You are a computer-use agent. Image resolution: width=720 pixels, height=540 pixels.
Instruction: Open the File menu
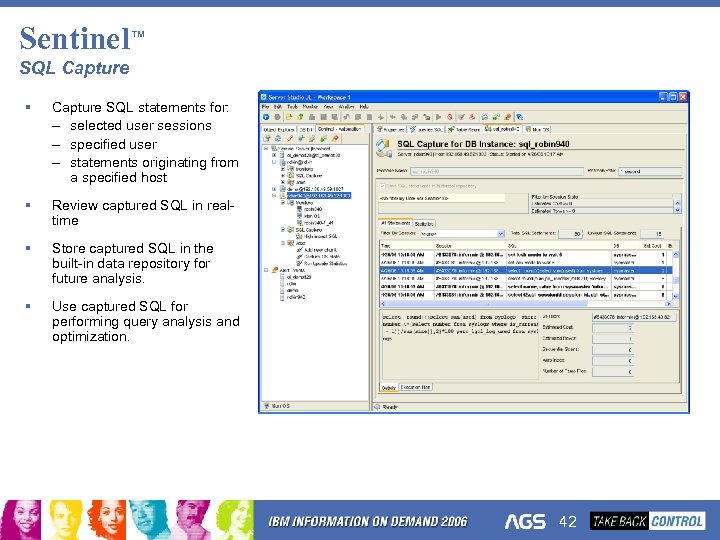click(x=265, y=107)
